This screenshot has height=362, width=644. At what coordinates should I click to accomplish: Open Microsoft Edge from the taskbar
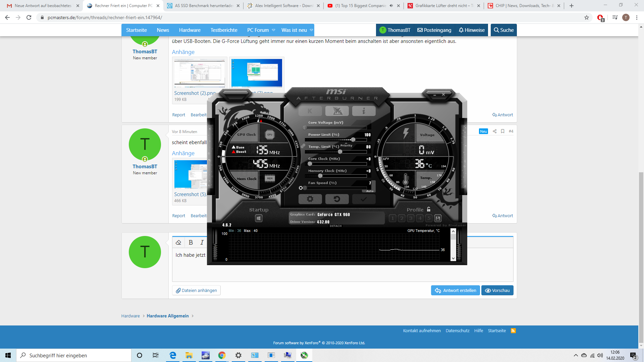coord(173,355)
